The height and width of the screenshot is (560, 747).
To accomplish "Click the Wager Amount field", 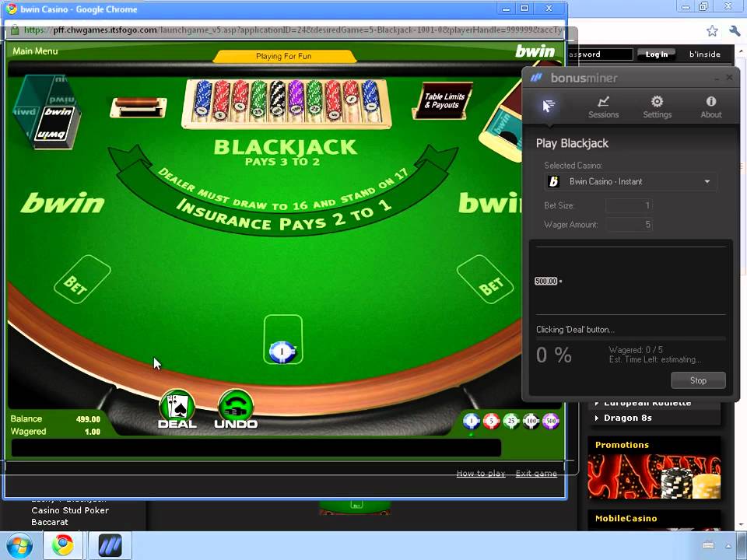I will (x=629, y=224).
